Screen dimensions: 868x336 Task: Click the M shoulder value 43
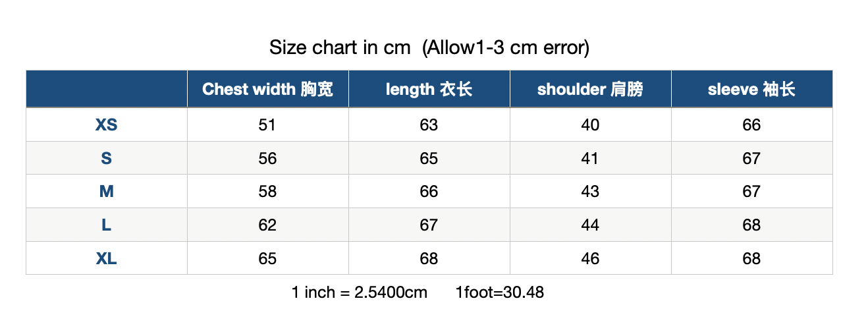coord(590,191)
